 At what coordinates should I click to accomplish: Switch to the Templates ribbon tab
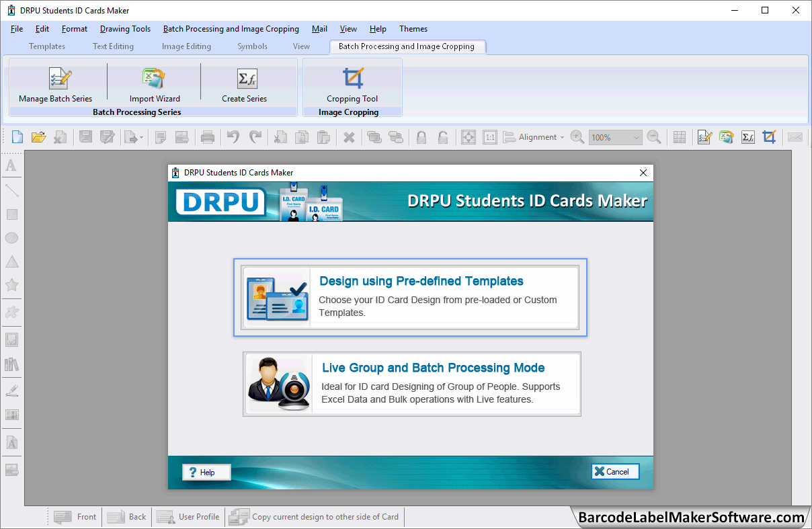[47, 46]
